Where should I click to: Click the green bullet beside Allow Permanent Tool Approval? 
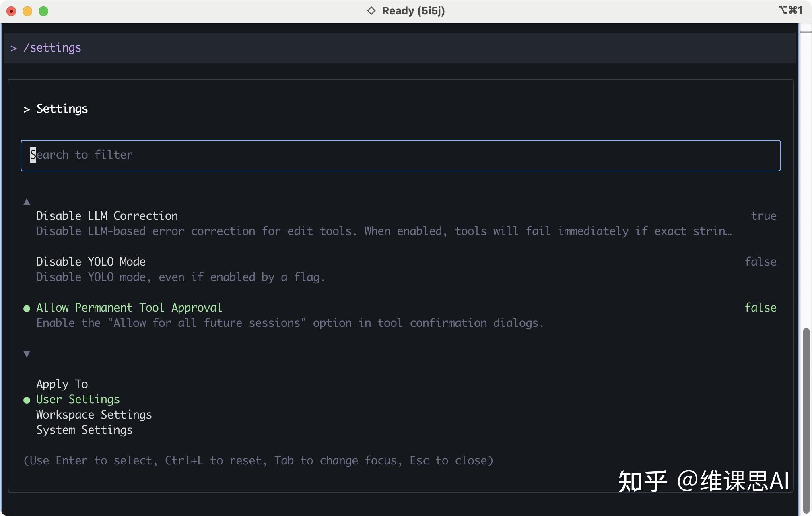click(27, 308)
